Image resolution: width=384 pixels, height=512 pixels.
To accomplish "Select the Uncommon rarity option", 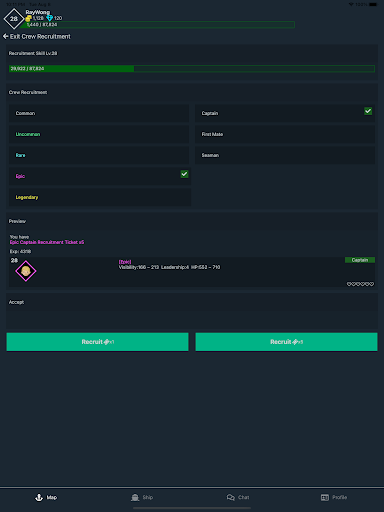I will (99, 134).
